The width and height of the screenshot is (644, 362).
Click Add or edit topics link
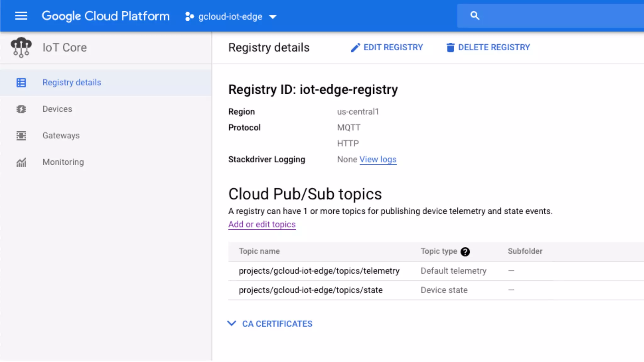262,224
